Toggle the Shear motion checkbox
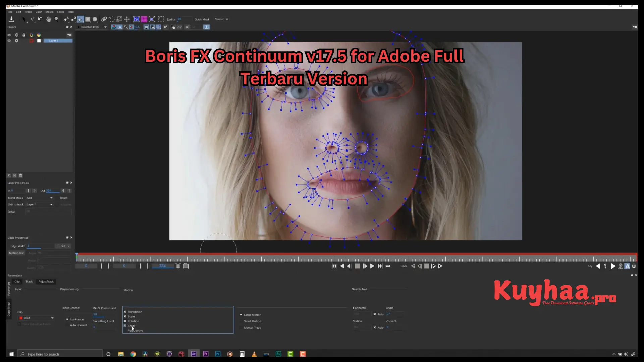 click(x=125, y=326)
